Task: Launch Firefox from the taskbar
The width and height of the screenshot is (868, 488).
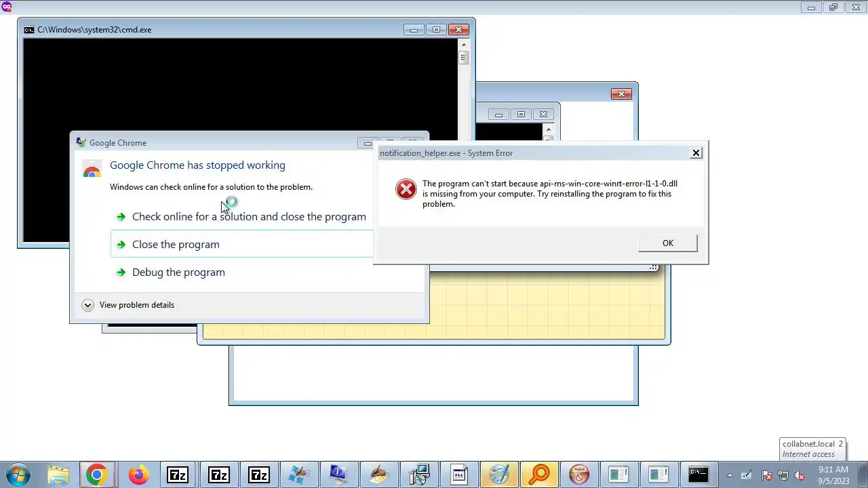Action: [138, 474]
